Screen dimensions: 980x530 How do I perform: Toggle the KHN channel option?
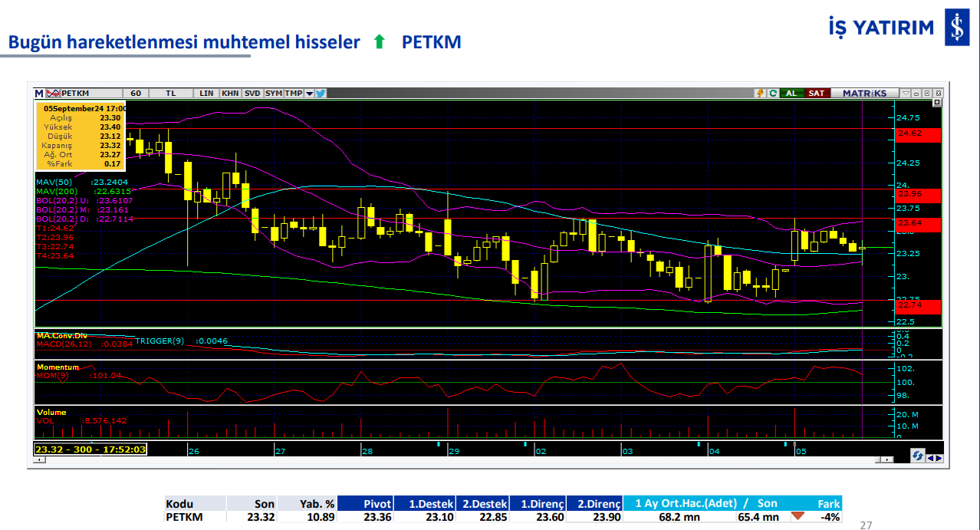229,93
